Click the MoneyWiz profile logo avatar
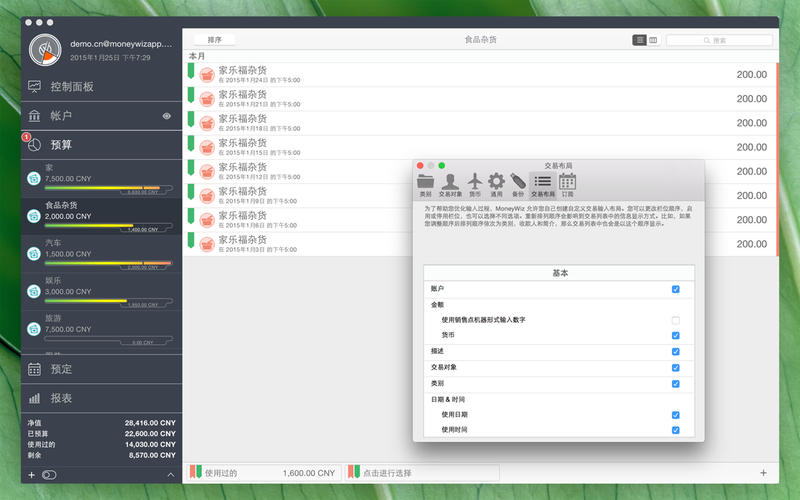 [44, 50]
